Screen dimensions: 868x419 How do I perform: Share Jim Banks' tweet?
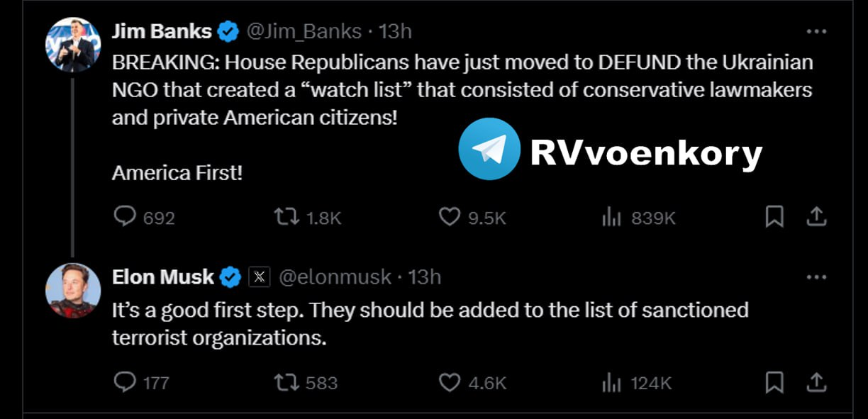pos(817,216)
